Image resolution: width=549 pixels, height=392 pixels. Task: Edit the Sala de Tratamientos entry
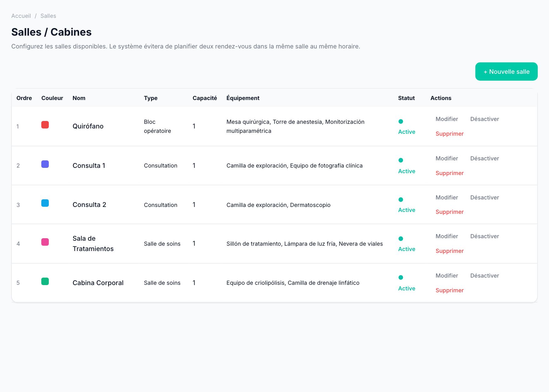pyautogui.click(x=447, y=236)
